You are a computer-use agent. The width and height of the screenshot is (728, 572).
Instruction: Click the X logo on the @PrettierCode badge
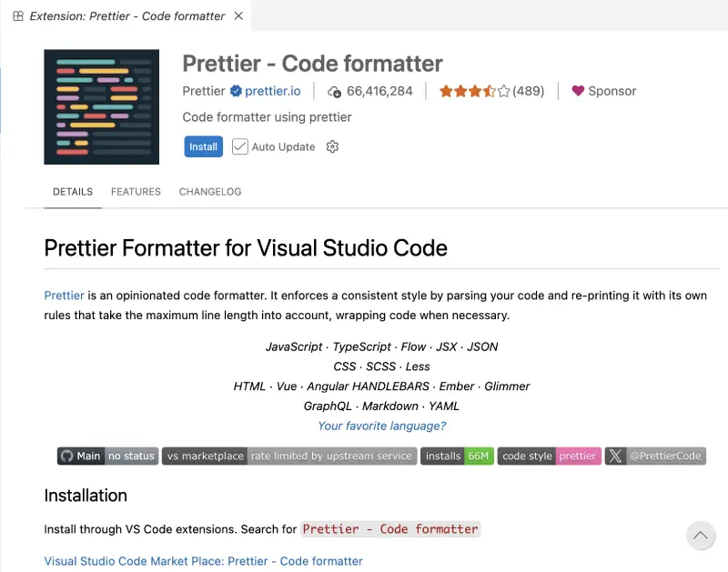pyautogui.click(x=616, y=456)
